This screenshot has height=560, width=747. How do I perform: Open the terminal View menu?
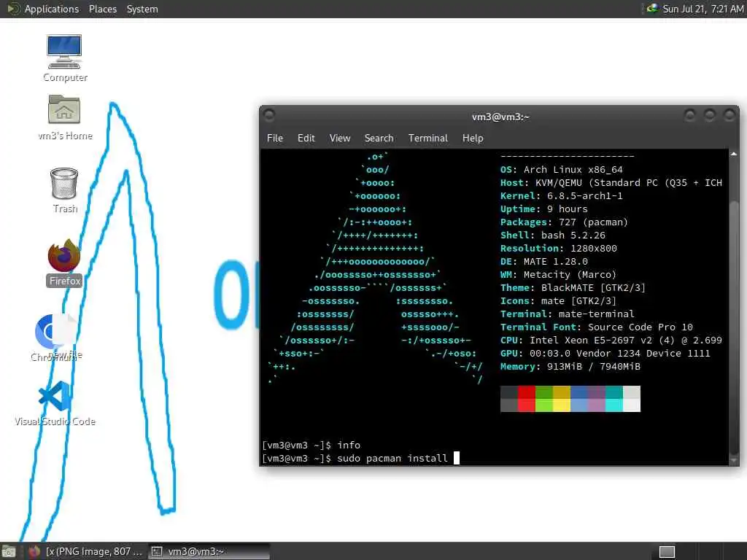(340, 138)
